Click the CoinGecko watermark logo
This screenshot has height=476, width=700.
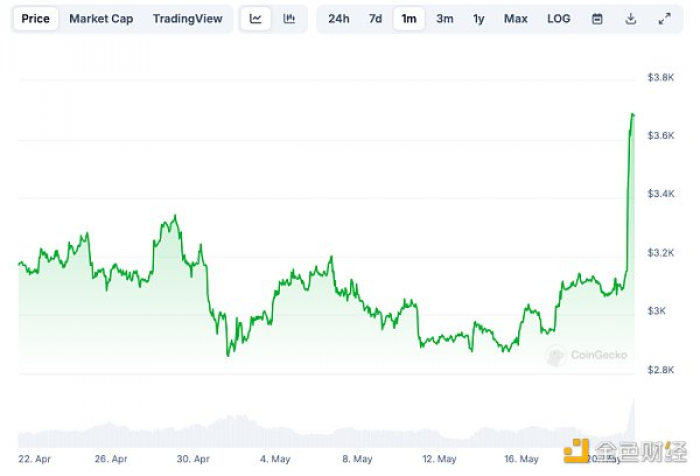tap(587, 355)
